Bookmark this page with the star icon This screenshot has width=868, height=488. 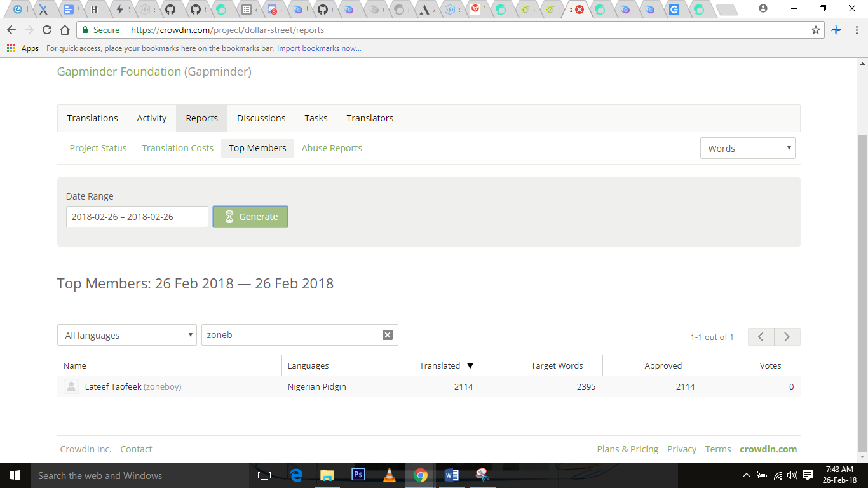point(816,30)
